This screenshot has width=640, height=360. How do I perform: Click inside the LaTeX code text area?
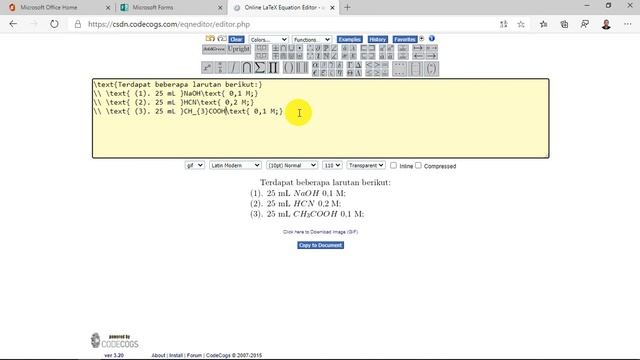(x=320, y=118)
